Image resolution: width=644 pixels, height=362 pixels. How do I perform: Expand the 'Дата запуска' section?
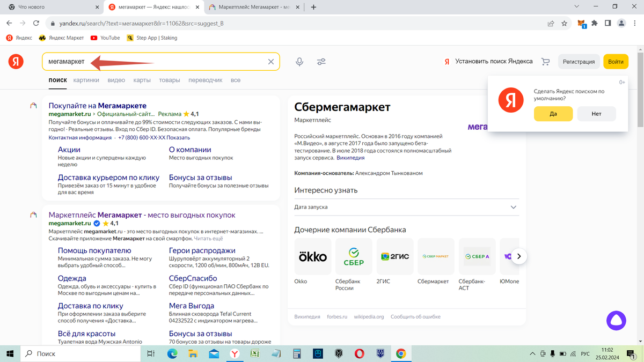[x=407, y=207]
